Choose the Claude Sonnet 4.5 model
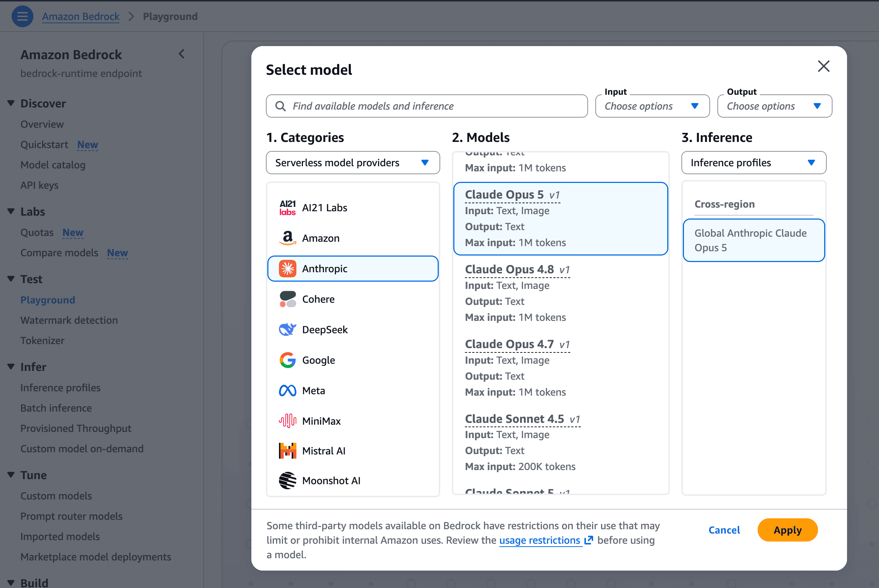Viewport: 879px width, 588px height. click(x=560, y=442)
